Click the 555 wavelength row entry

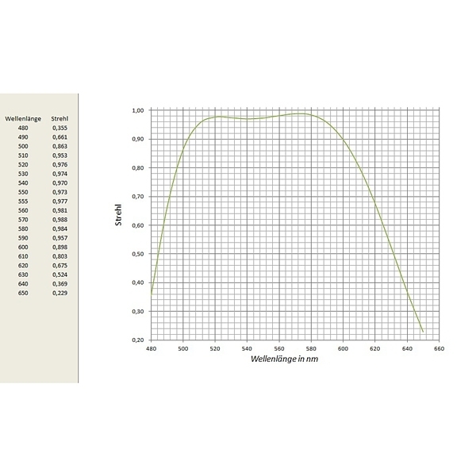point(23,202)
